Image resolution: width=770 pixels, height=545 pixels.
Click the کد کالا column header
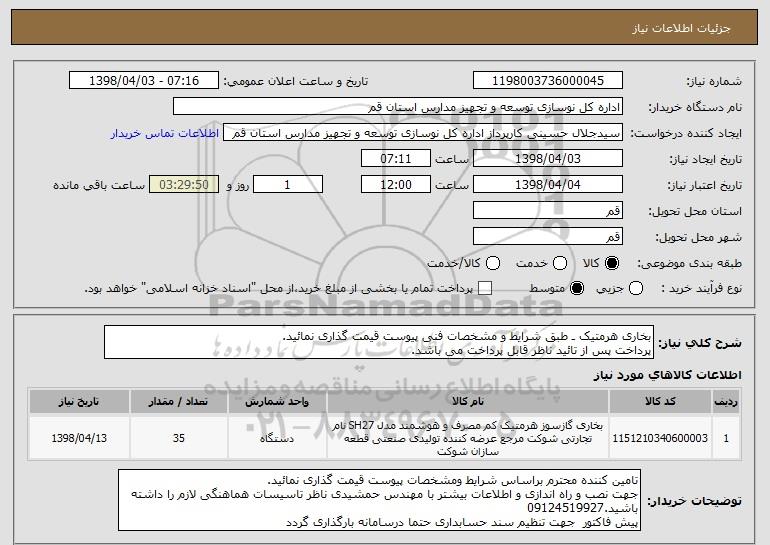(660, 402)
